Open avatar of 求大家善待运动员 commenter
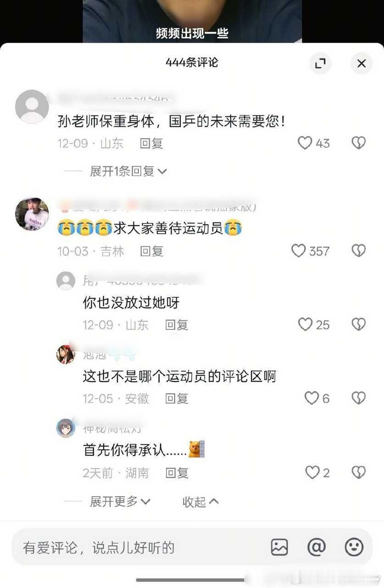The image size is (384, 588). click(32, 215)
